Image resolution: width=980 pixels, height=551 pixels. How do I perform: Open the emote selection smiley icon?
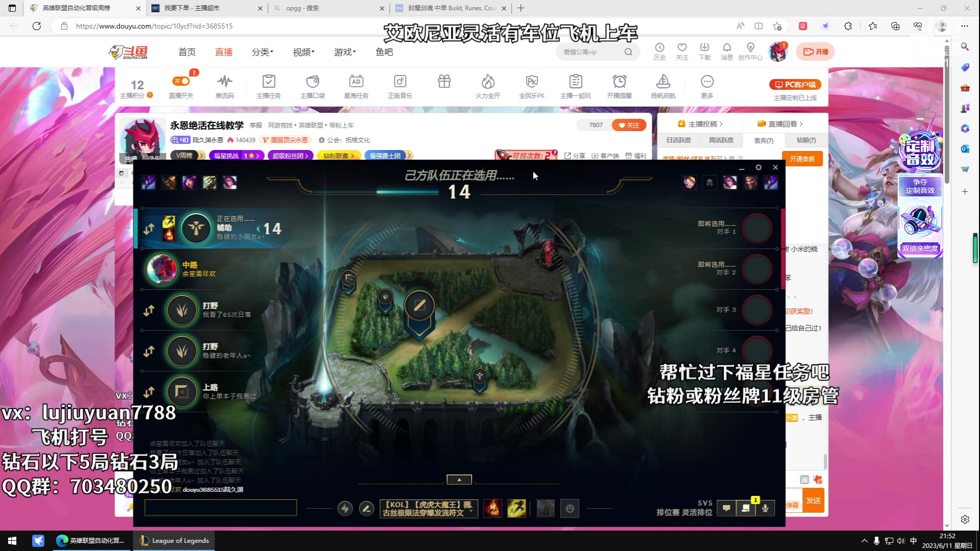(570, 509)
